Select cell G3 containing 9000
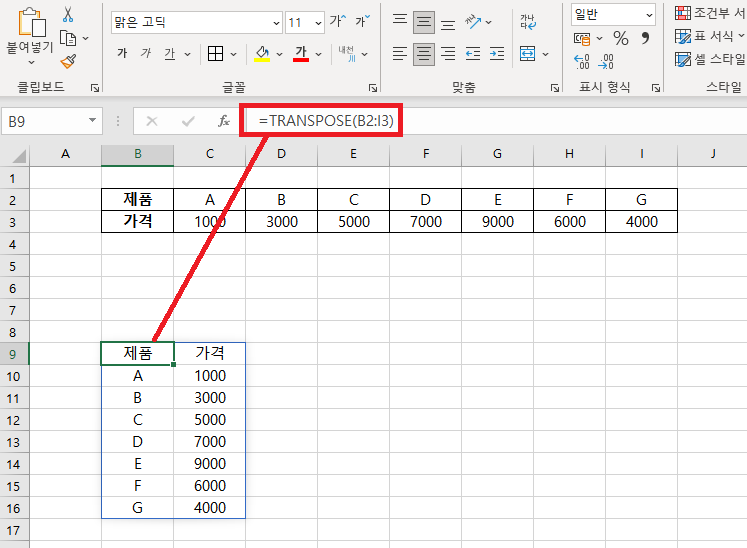This screenshot has width=747, height=548. pyautogui.click(x=497, y=222)
